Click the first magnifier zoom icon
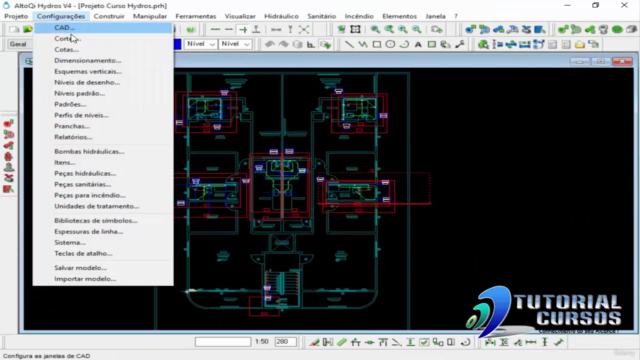 coord(375,29)
